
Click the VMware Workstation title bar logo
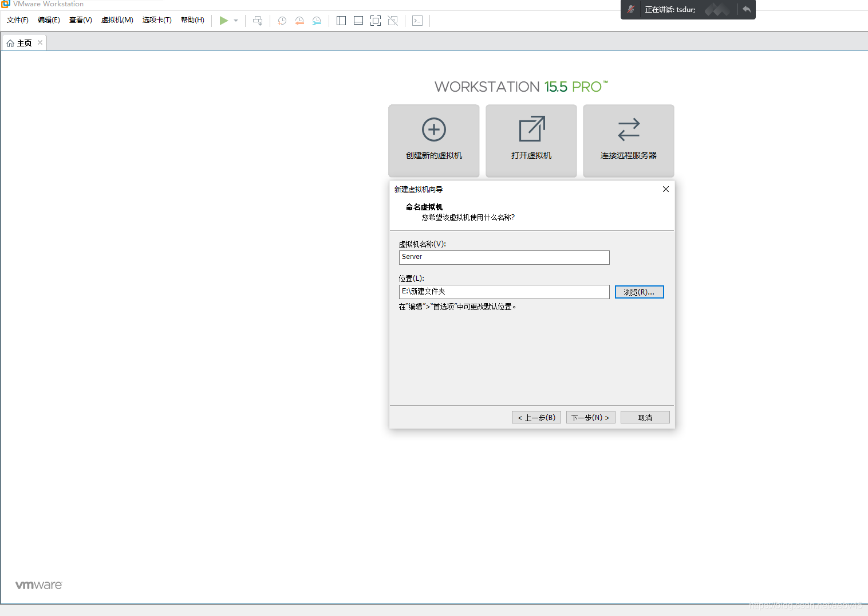(x=6, y=3)
